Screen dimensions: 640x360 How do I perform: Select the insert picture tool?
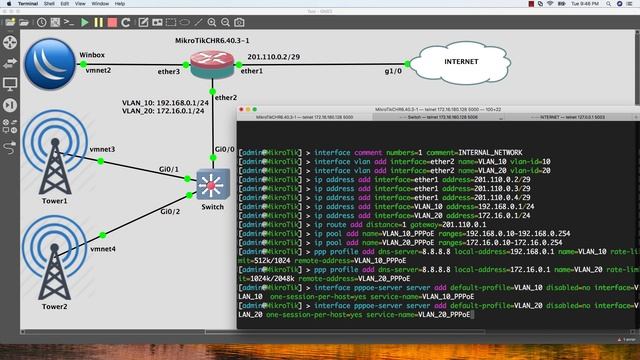[157, 22]
